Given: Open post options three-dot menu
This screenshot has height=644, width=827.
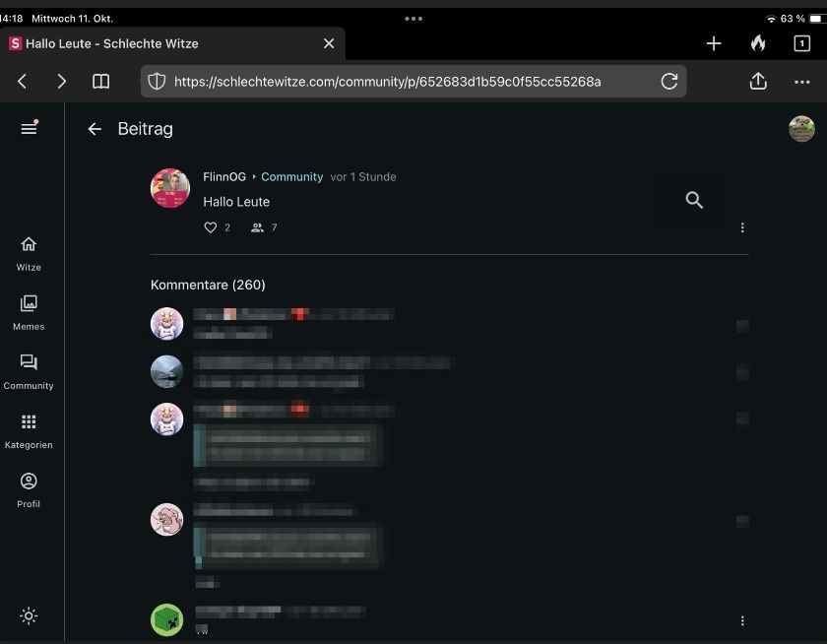Looking at the screenshot, I should (x=742, y=227).
